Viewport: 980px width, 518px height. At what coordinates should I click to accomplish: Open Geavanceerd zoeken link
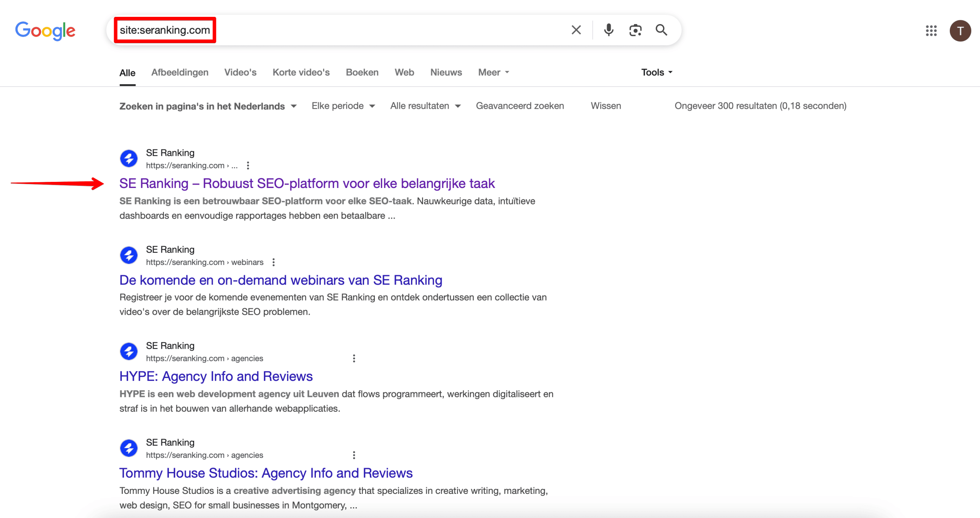click(x=520, y=106)
